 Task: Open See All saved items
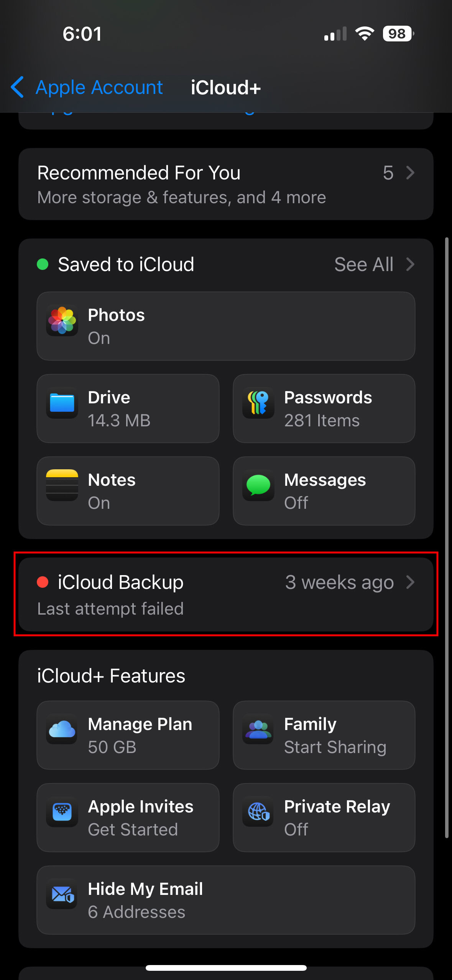click(x=363, y=265)
